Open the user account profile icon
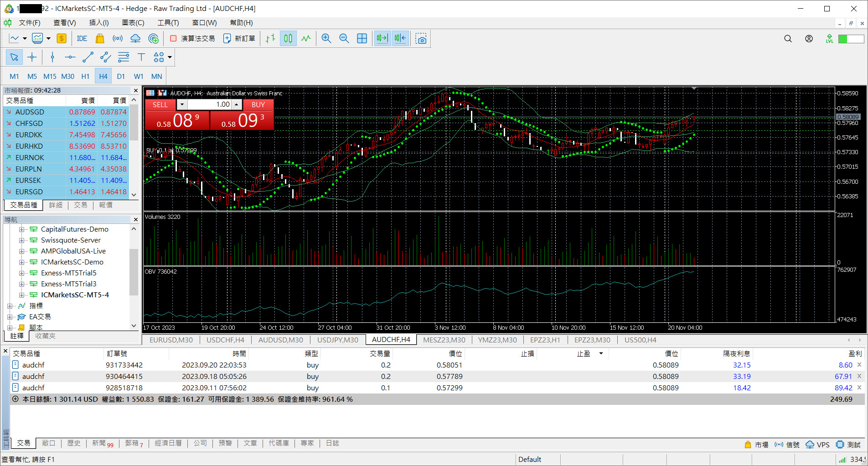 [809, 39]
